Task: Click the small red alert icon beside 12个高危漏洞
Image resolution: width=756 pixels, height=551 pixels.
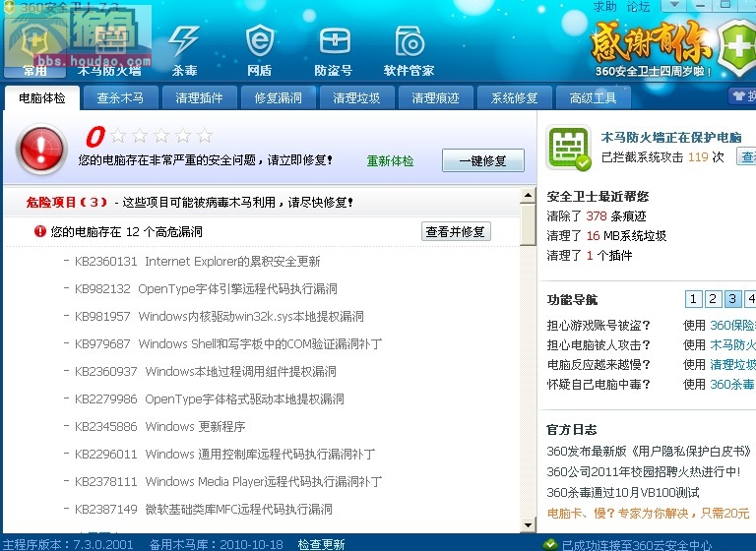Action: (40, 231)
